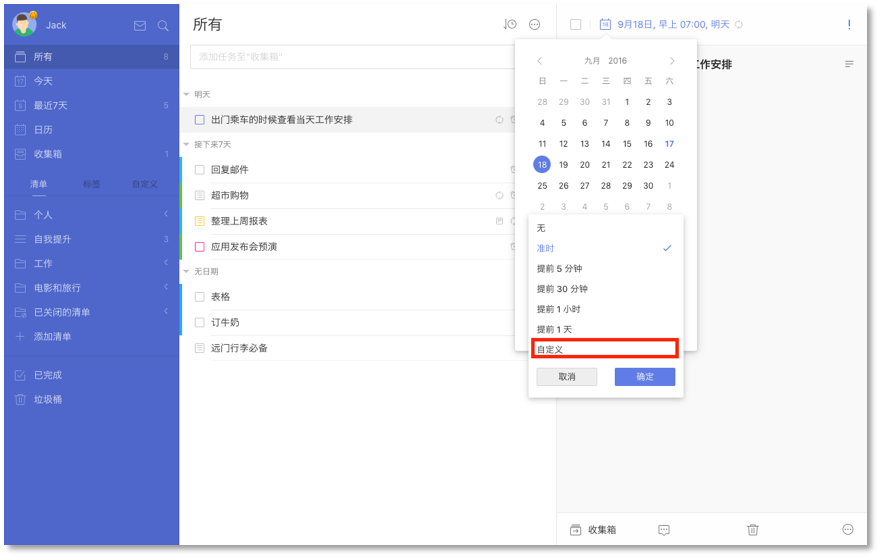The image size is (880, 558).
Task: Delete task using trash icon
Action: [753, 530]
